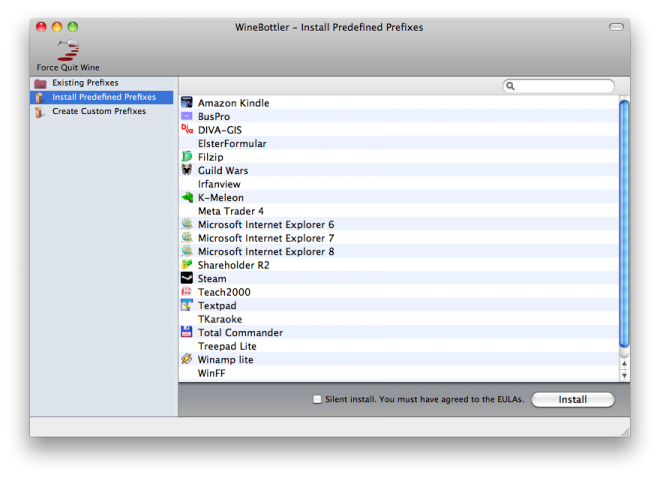This screenshot has width=660, height=478.
Task: Click the Filzip icon in the list
Action: click(x=187, y=157)
